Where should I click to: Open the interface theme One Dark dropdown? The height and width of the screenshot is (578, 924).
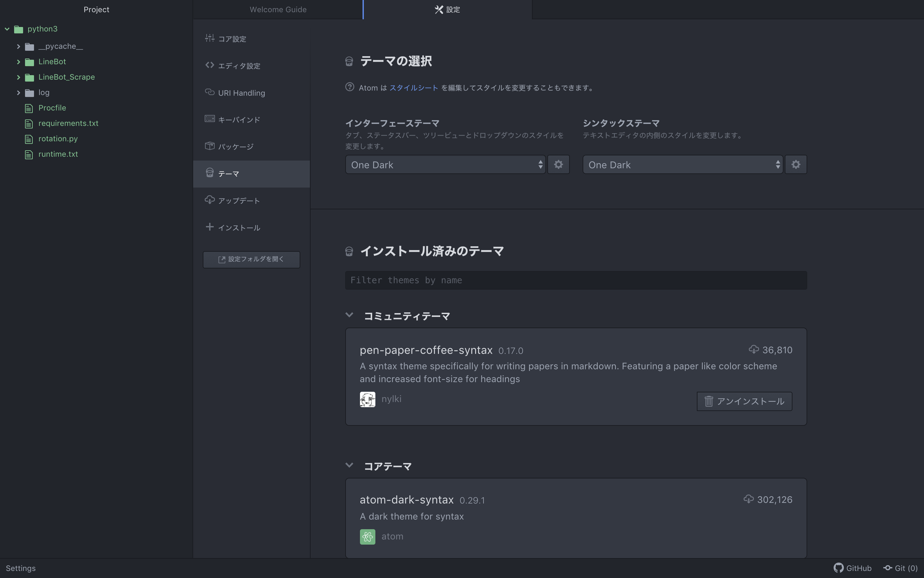[445, 164]
